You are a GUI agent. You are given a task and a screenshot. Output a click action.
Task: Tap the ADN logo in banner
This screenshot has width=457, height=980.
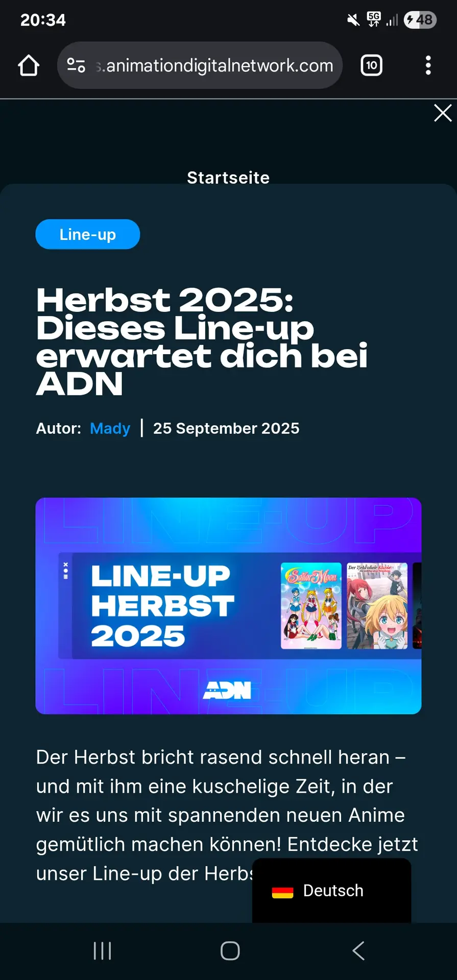click(227, 690)
